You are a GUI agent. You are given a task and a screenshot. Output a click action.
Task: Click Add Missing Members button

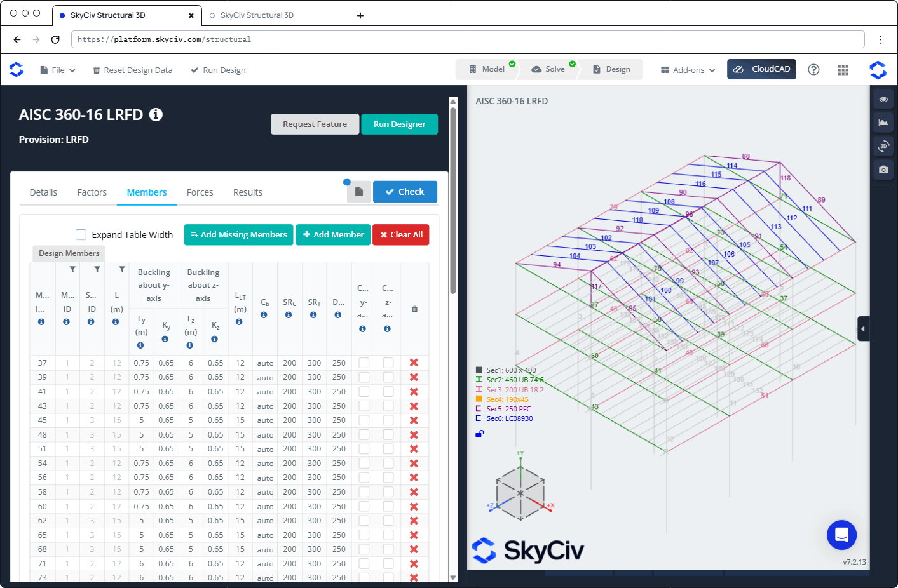click(239, 235)
